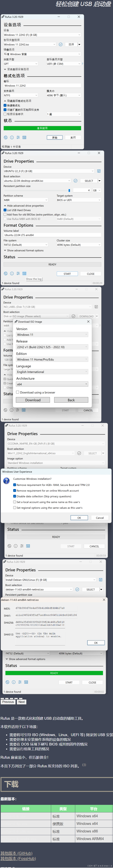The width and height of the screenshot is (113, 868).
Task: Close the Download ISO Image dialog
Action: 89,321
